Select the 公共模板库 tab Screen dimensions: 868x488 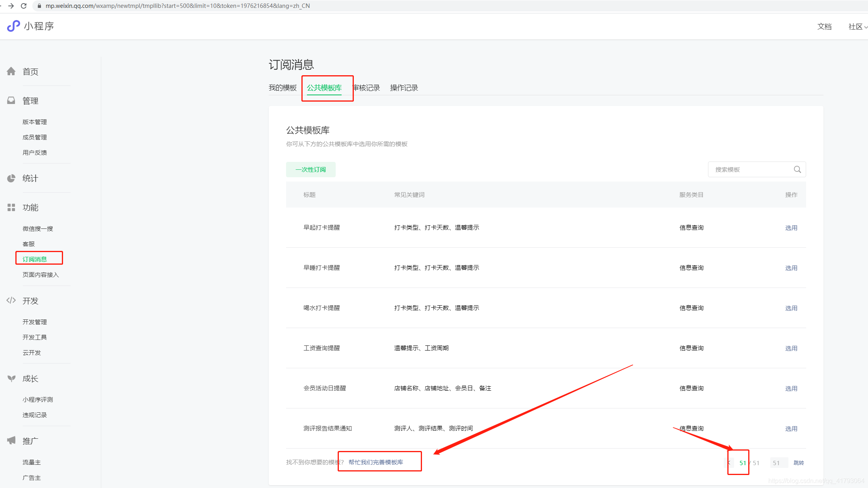pyautogui.click(x=324, y=88)
